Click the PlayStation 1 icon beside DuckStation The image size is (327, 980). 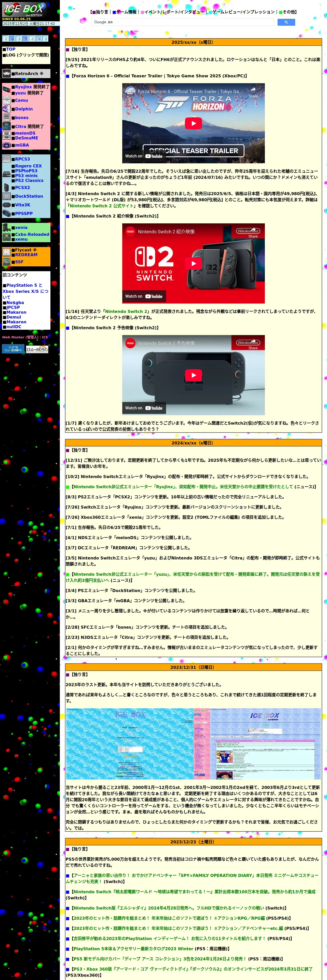pyautogui.click(x=6, y=196)
